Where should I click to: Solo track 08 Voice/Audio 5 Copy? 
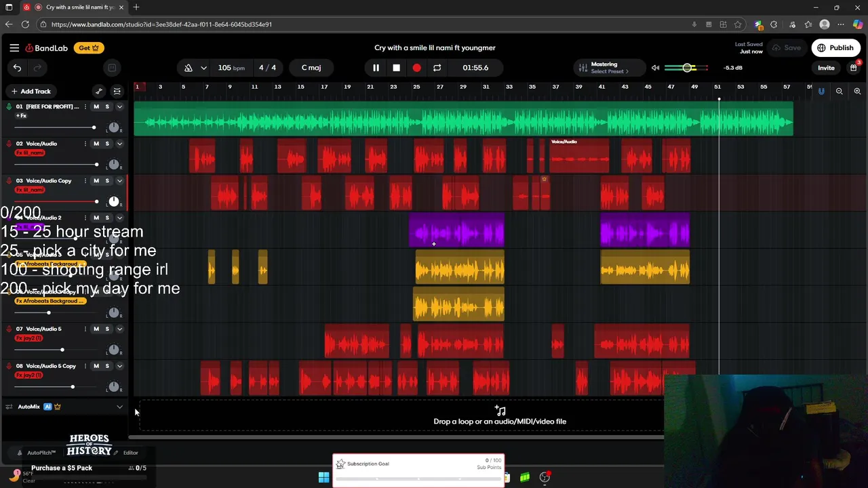tap(106, 366)
